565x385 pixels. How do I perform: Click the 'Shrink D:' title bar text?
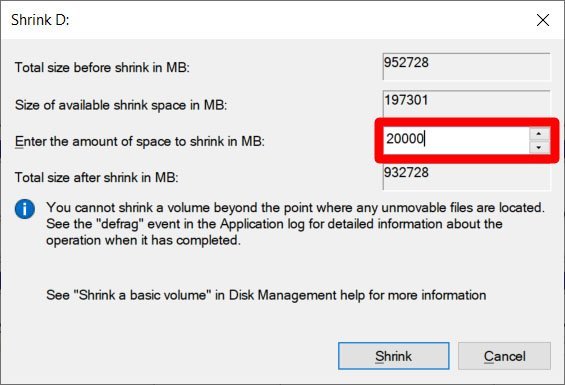[40, 20]
